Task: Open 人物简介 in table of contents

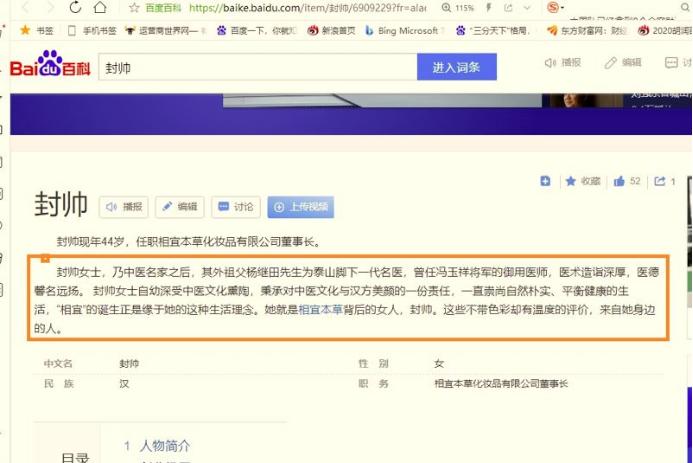Action: coord(164,446)
